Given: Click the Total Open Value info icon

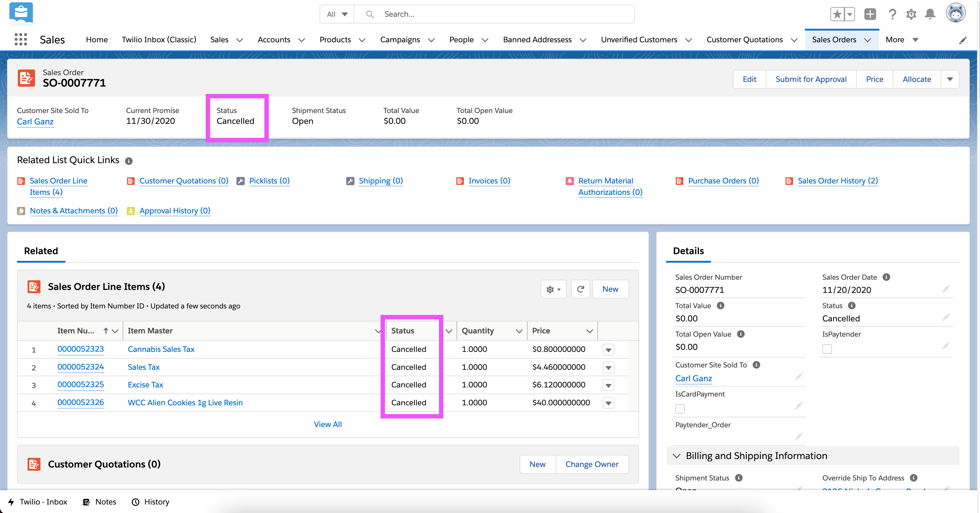Looking at the screenshot, I should (x=740, y=334).
